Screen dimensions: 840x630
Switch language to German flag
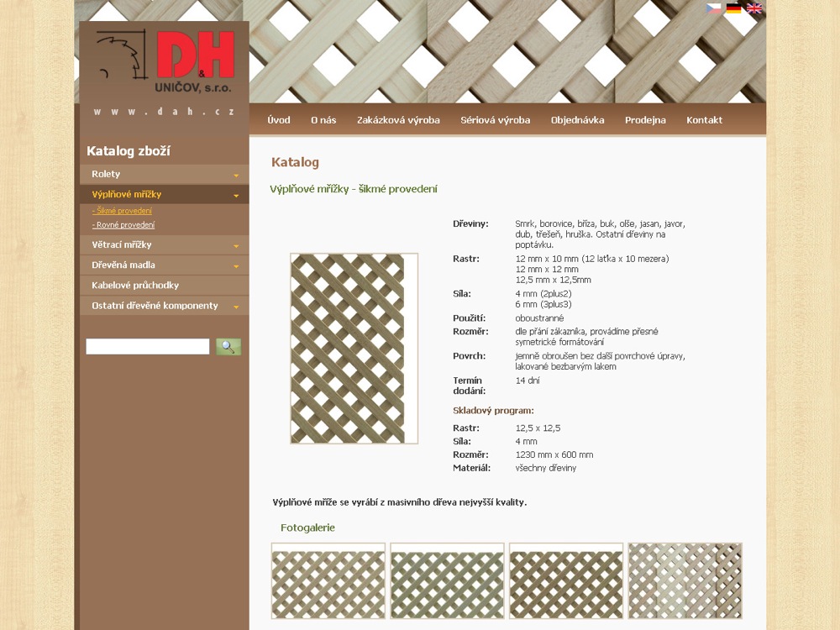pos(733,8)
